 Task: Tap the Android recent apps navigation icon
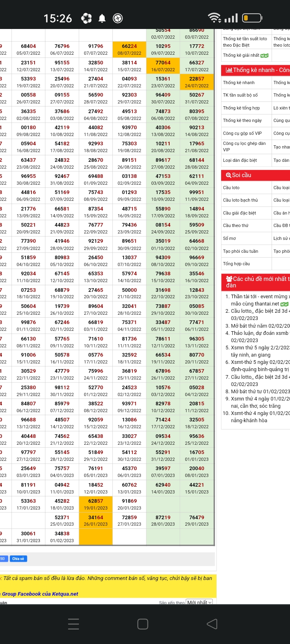[x=74, y=624]
